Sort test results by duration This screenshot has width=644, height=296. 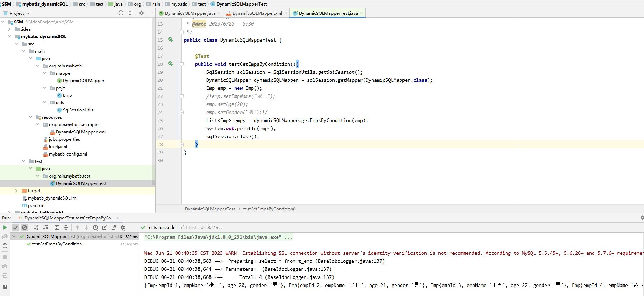click(x=45, y=228)
